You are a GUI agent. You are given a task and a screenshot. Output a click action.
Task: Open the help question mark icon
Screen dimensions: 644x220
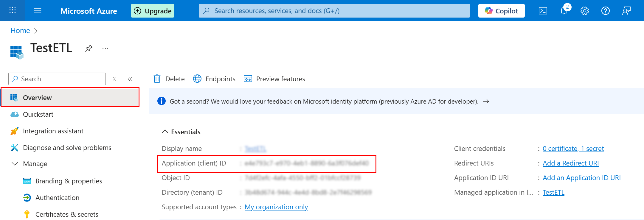coord(605,11)
